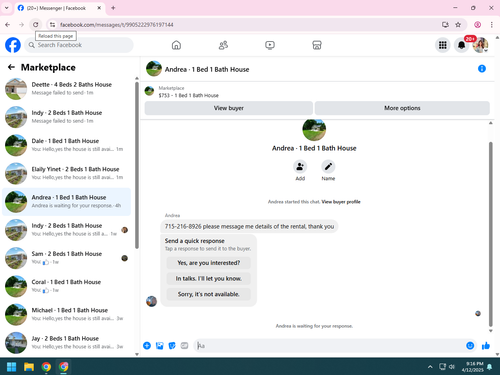
Task: Select the Andrea conversation in list
Action: point(67,201)
